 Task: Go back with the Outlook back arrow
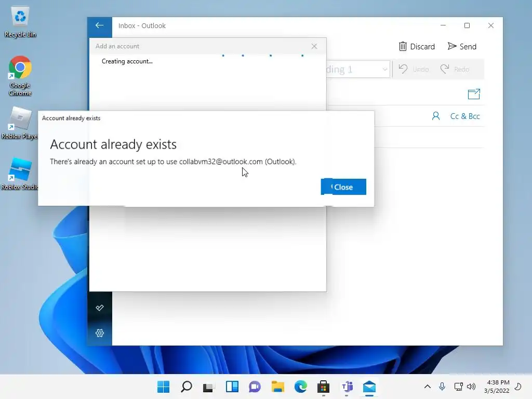coord(99,25)
